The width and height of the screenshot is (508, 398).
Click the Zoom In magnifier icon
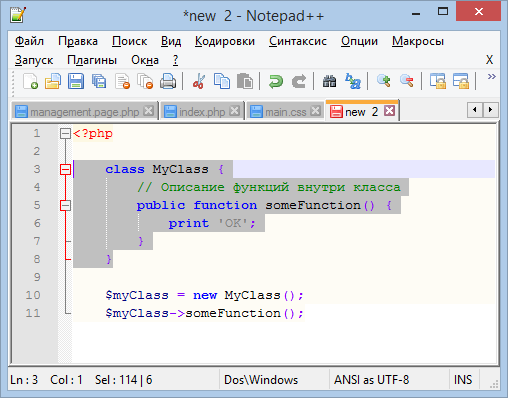point(383,81)
